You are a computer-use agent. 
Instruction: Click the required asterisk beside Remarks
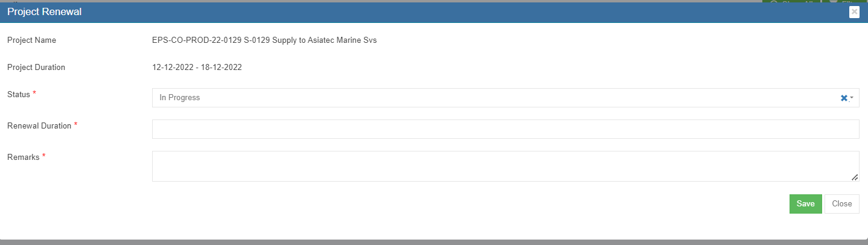tap(44, 156)
